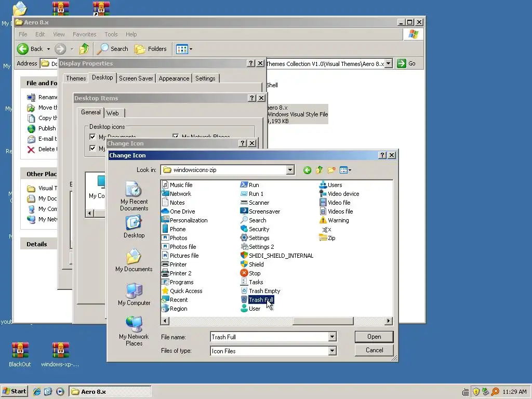Image resolution: width=532 pixels, height=399 pixels.
Task: Select the Printer 2 icon
Action: 177,273
